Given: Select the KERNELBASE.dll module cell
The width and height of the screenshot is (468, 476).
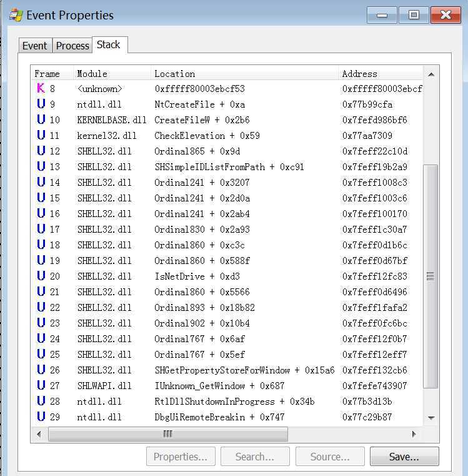Looking at the screenshot, I should 112,120.
